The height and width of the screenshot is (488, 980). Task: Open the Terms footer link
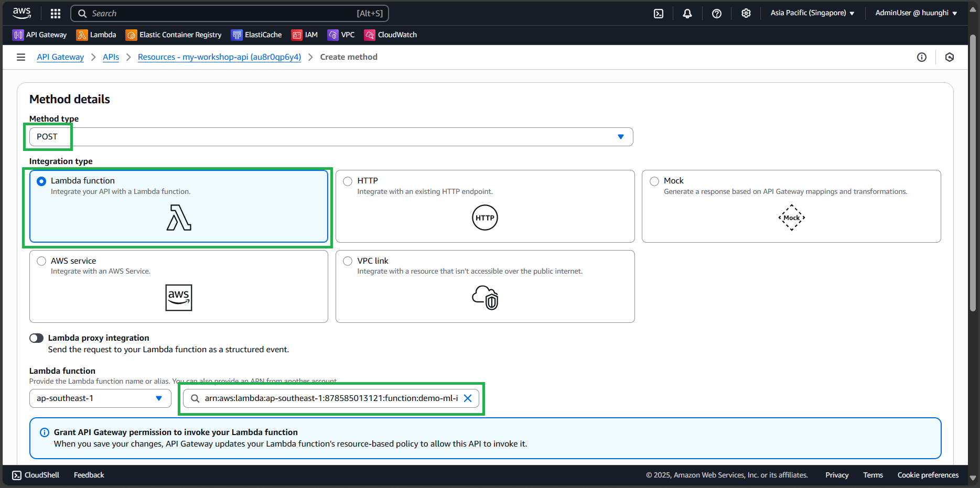coord(873,475)
